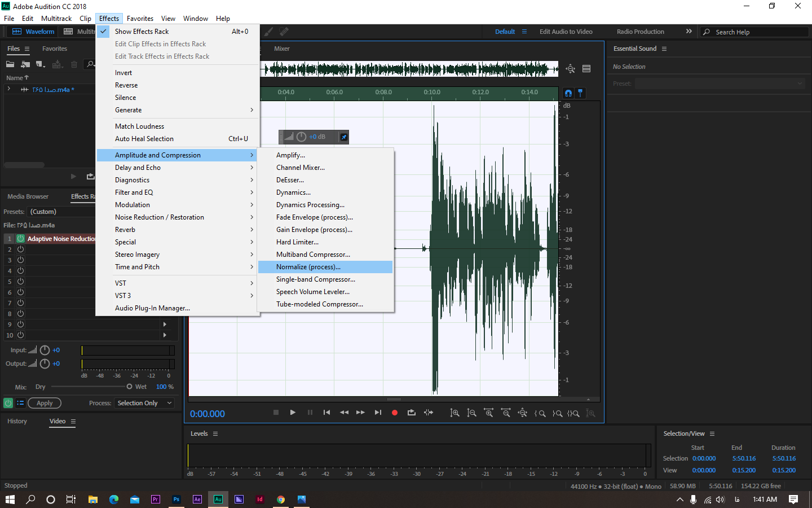Zoom out amplitude on the waveform
The width and height of the screenshot is (812, 508).
(x=471, y=413)
